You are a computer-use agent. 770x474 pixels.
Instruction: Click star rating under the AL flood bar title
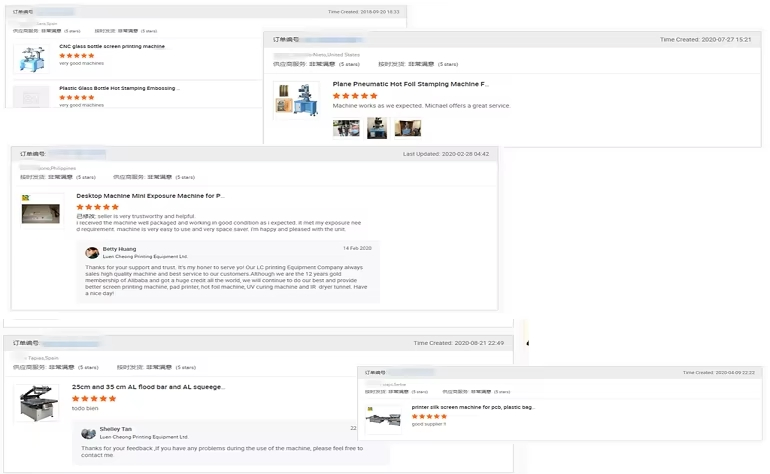click(94, 398)
